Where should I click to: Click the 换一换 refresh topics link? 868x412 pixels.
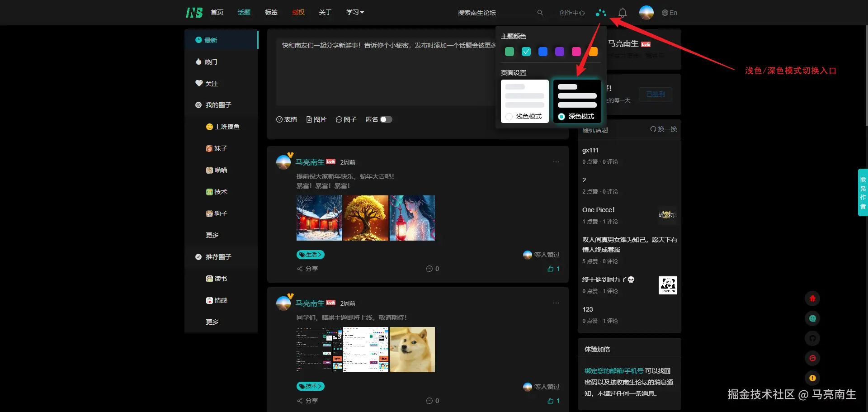(663, 129)
